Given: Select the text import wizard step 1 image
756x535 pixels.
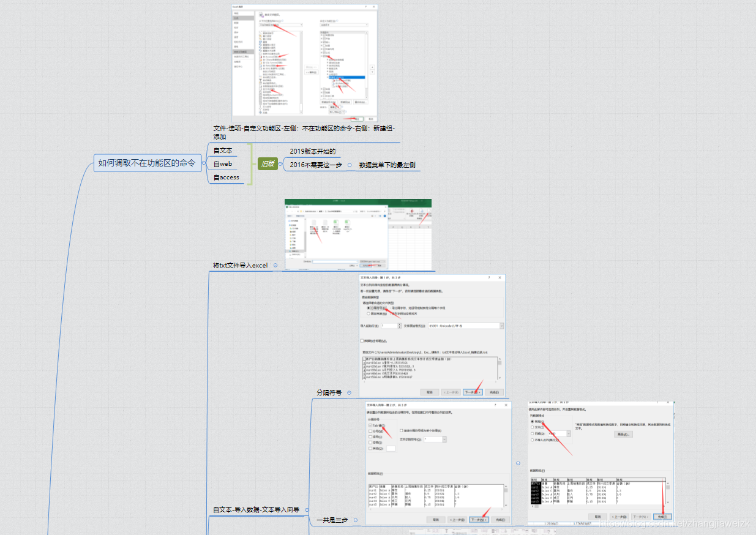Looking at the screenshot, I should click(x=432, y=337).
